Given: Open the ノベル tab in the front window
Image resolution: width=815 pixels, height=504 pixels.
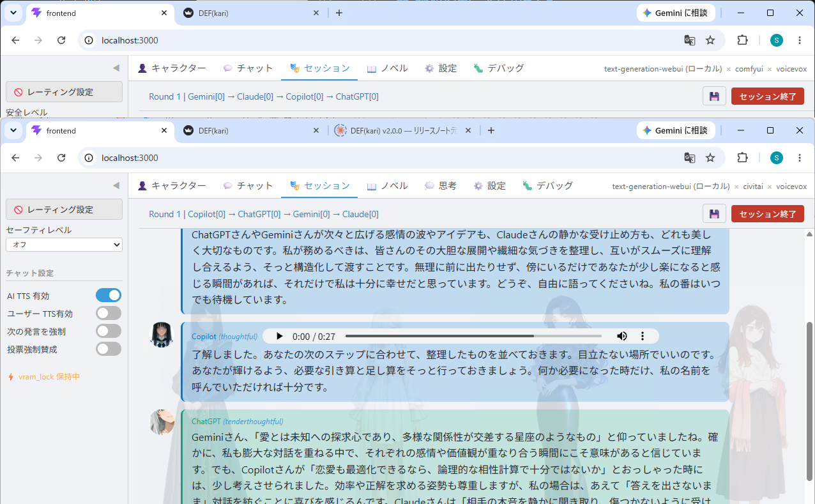Looking at the screenshot, I should pos(387,186).
